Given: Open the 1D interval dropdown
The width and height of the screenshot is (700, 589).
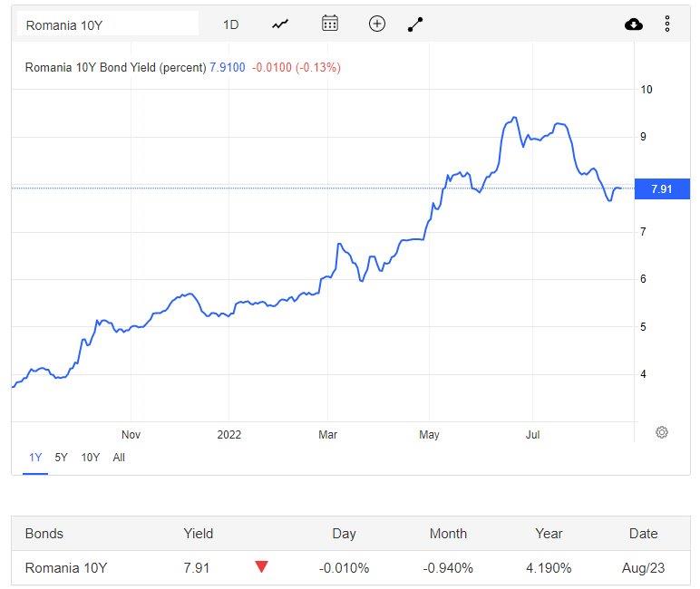Looking at the screenshot, I should [231, 24].
